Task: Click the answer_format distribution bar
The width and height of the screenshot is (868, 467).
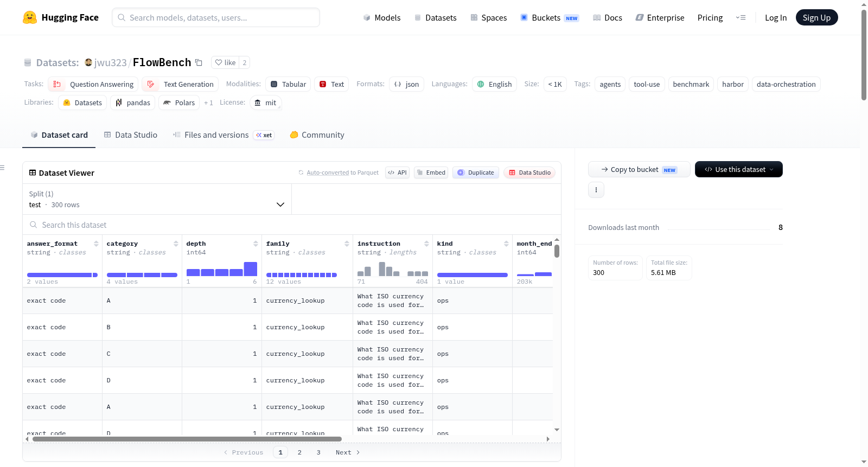Action: click(x=62, y=275)
